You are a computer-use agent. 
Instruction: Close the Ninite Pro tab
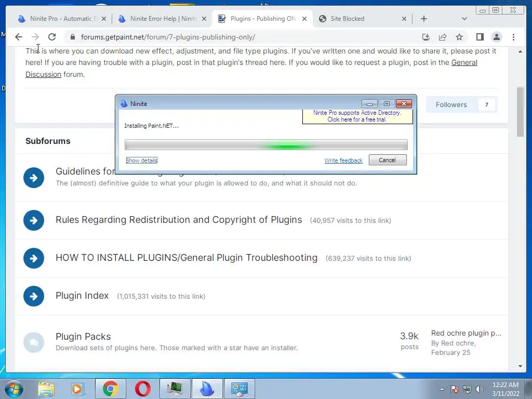pyautogui.click(x=104, y=19)
